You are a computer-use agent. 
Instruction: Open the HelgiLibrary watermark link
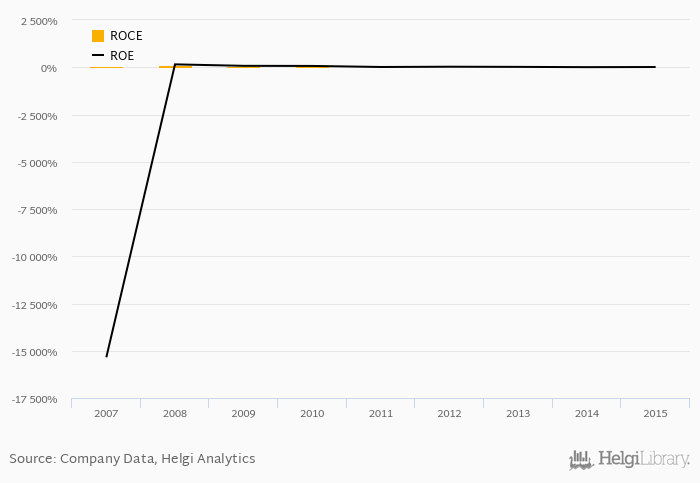tap(629, 460)
